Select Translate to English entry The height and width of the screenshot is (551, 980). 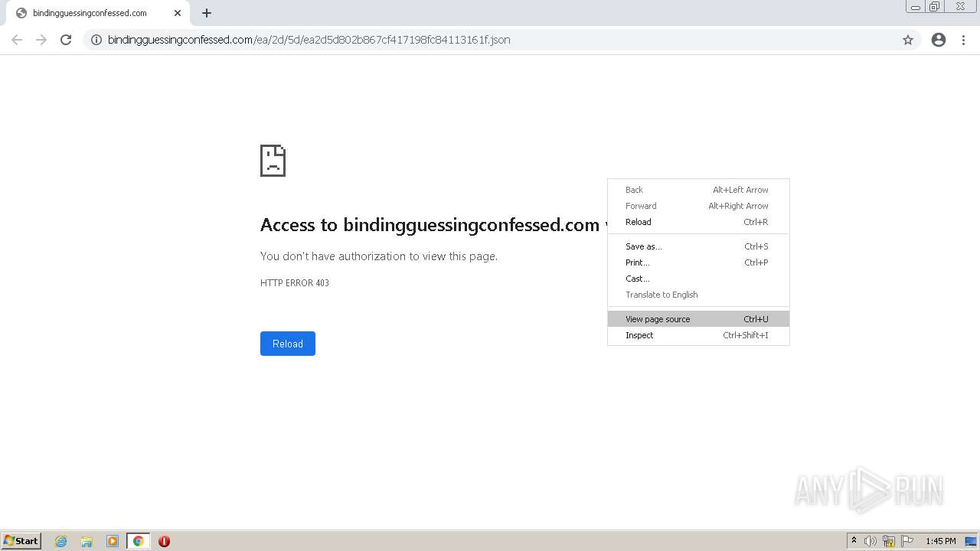click(698, 295)
